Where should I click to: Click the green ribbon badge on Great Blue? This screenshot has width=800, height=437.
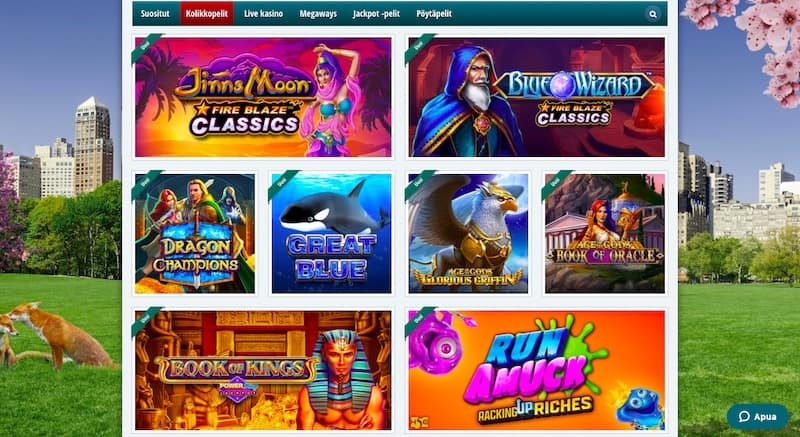pos(284,186)
